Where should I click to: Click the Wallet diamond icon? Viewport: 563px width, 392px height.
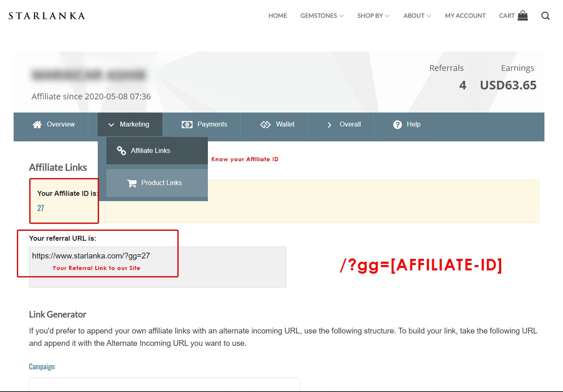(265, 124)
